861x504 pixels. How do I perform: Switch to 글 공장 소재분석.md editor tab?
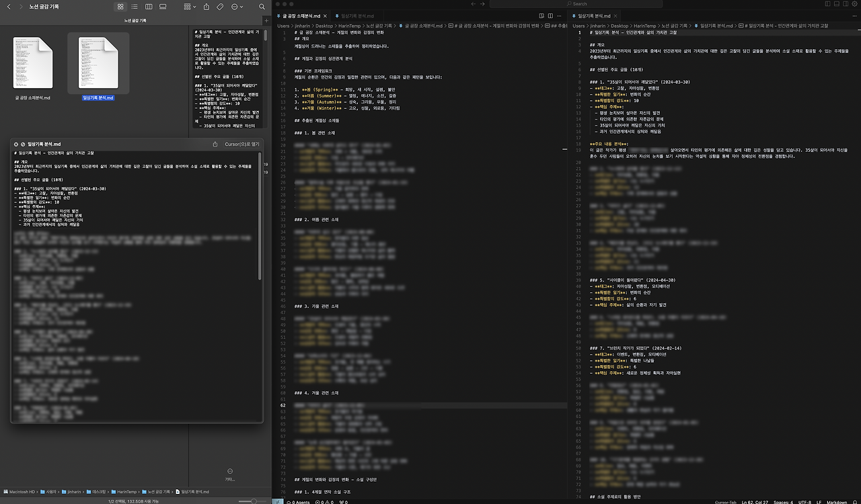pyautogui.click(x=300, y=15)
